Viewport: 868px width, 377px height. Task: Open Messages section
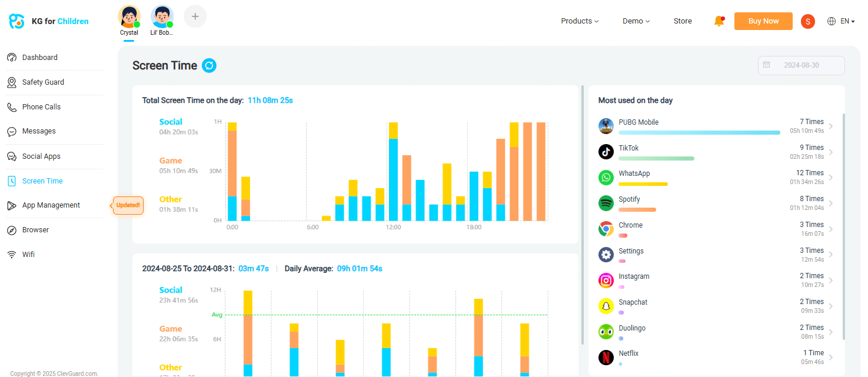point(39,131)
